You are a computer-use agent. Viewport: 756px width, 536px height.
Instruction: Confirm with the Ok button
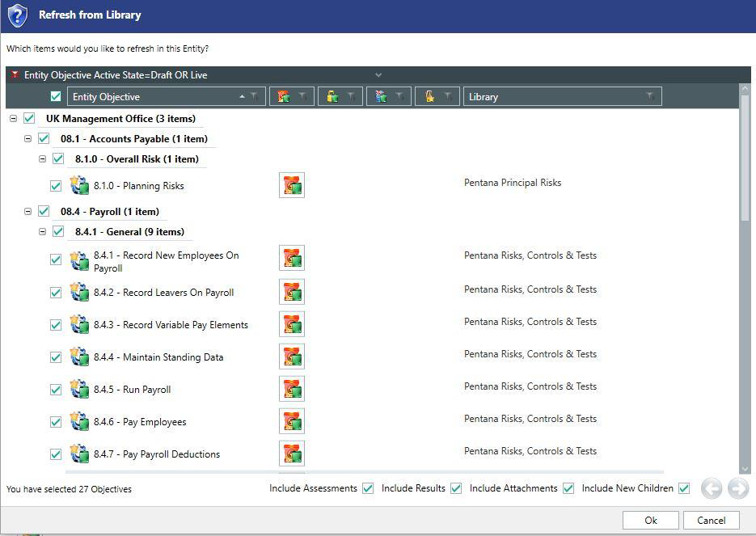click(x=650, y=520)
